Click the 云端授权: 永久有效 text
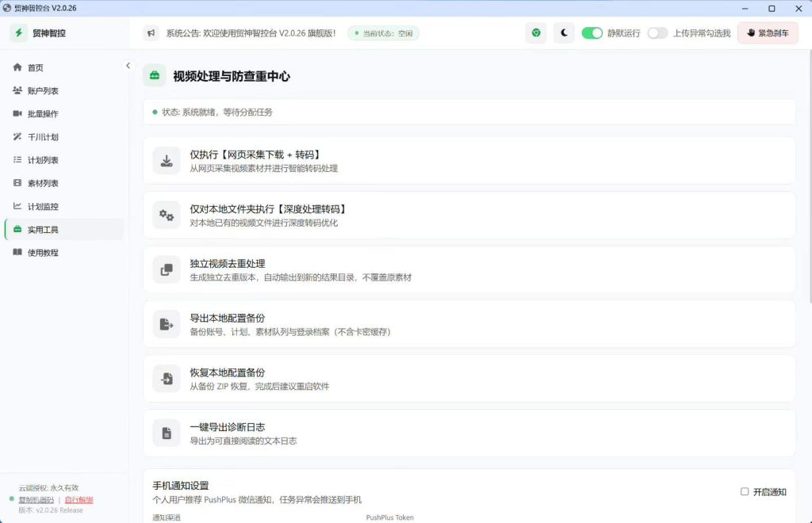Viewport: 812px width, 523px height. [x=48, y=488]
